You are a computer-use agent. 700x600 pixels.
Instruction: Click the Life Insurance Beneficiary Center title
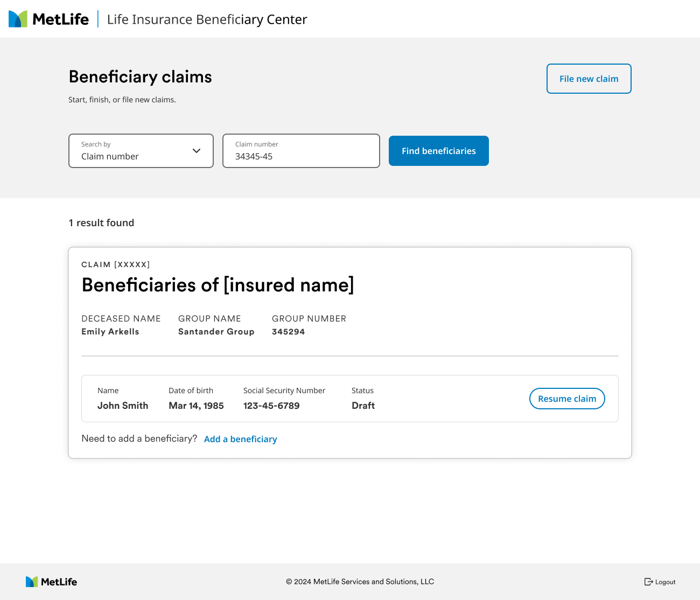[x=207, y=19]
